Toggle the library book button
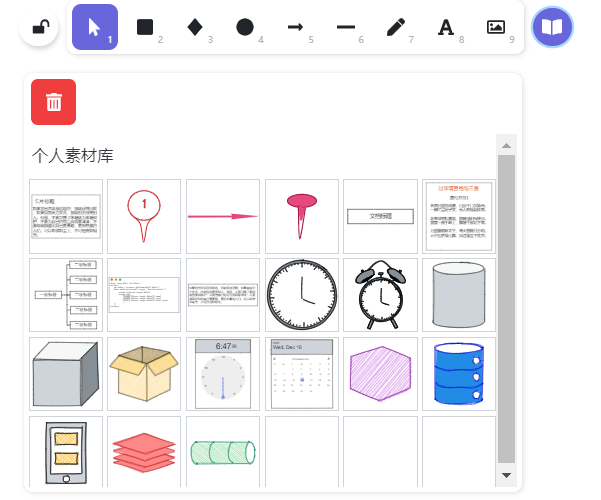This screenshot has height=500, width=601. pos(552,27)
